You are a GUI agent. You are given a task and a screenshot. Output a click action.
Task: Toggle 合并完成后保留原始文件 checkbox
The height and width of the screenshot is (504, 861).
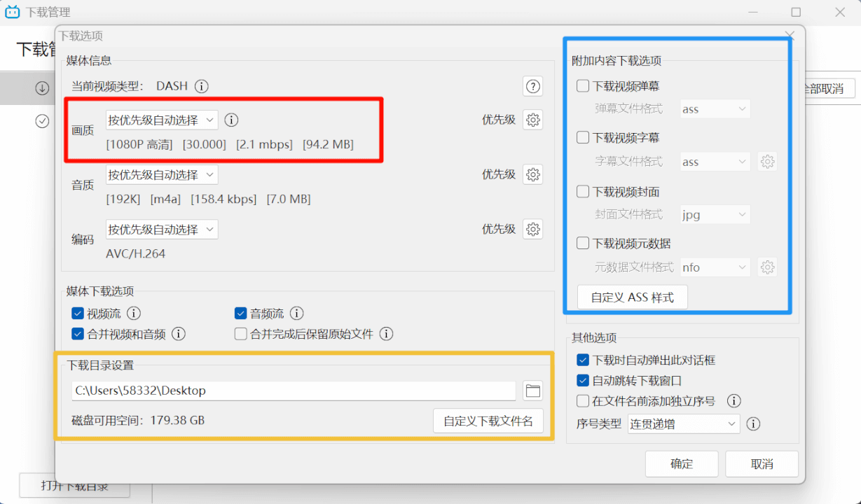click(241, 334)
